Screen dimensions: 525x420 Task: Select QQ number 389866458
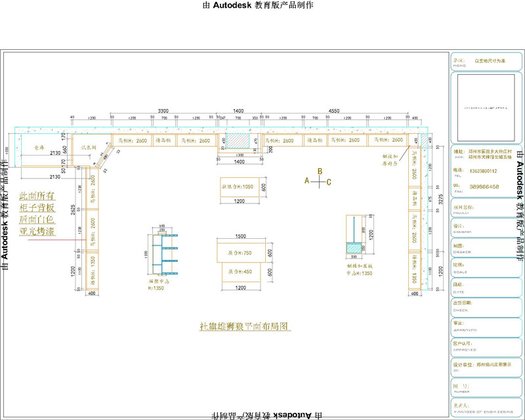484,187
